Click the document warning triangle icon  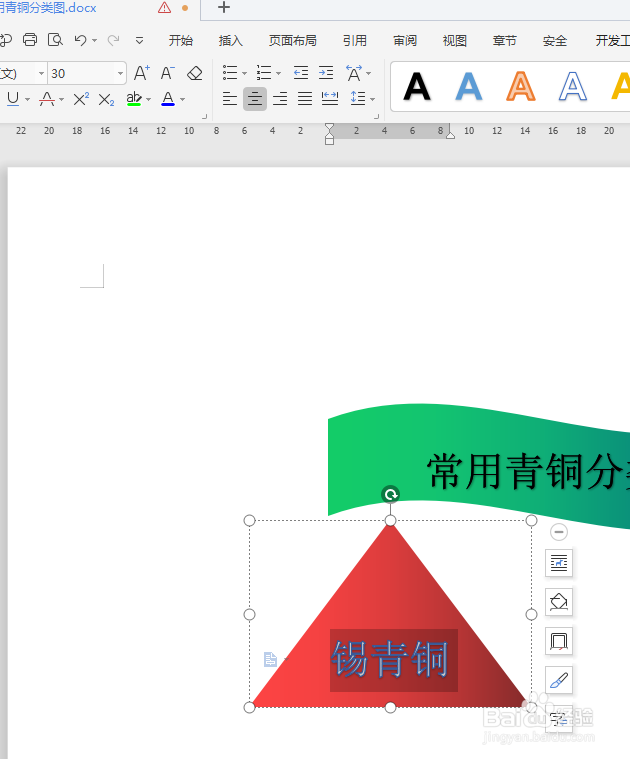(x=165, y=7)
